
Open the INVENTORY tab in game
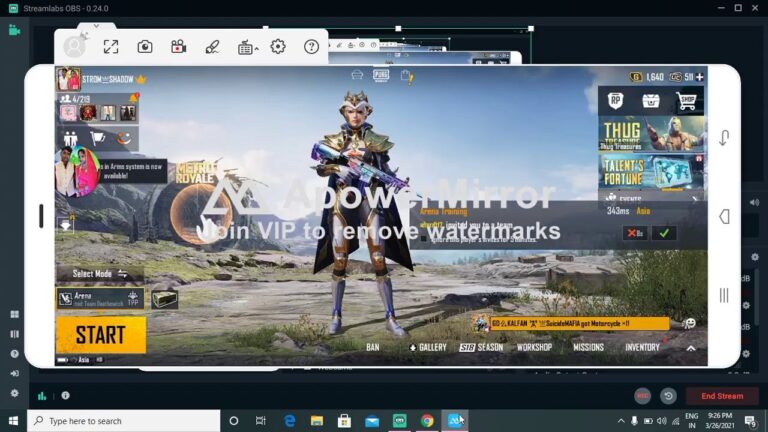tap(642, 347)
